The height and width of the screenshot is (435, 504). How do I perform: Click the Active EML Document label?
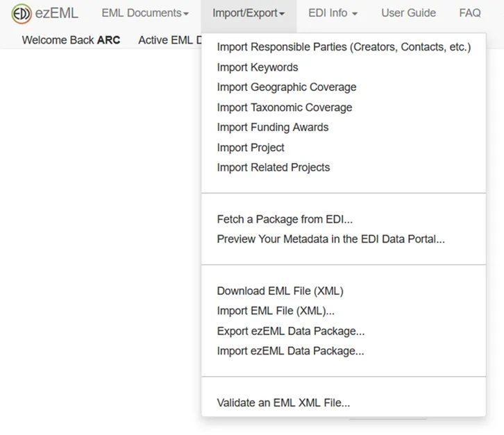(x=170, y=40)
